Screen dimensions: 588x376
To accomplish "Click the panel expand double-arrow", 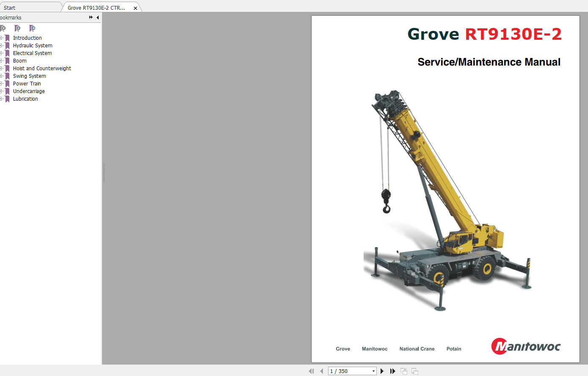I will point(90,17).
